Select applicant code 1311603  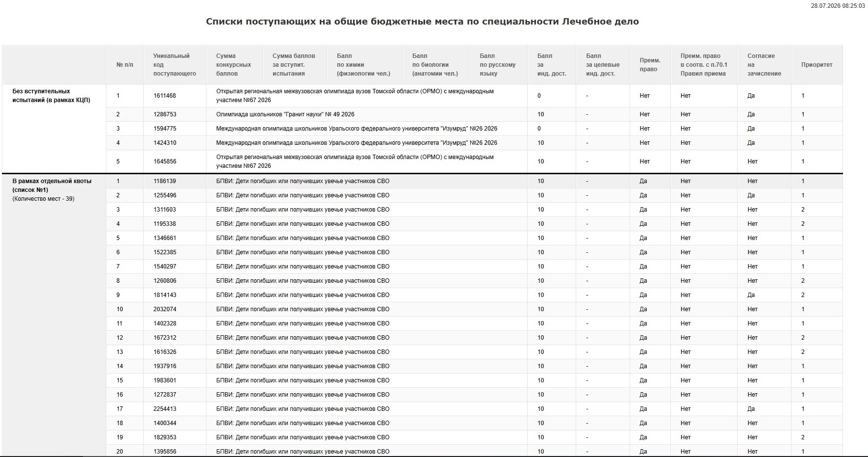[x=164, y=210]
